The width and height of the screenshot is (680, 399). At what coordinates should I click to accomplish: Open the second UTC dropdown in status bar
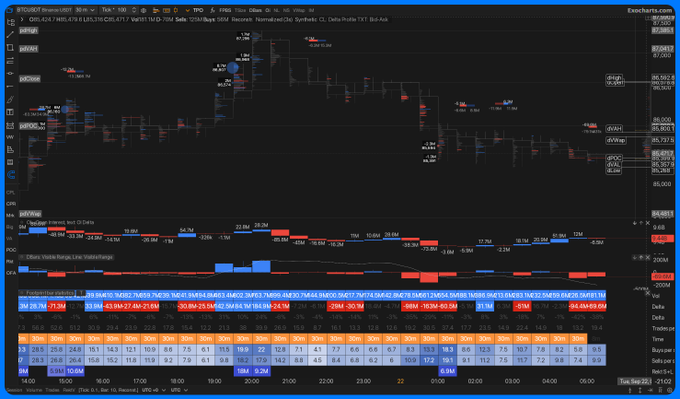[x=180, y=390]
